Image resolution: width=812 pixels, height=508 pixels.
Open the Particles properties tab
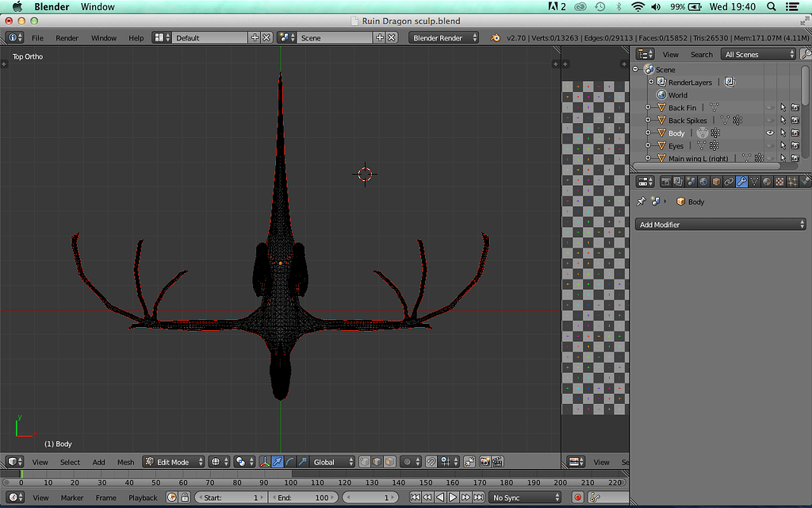click(792, 182)
